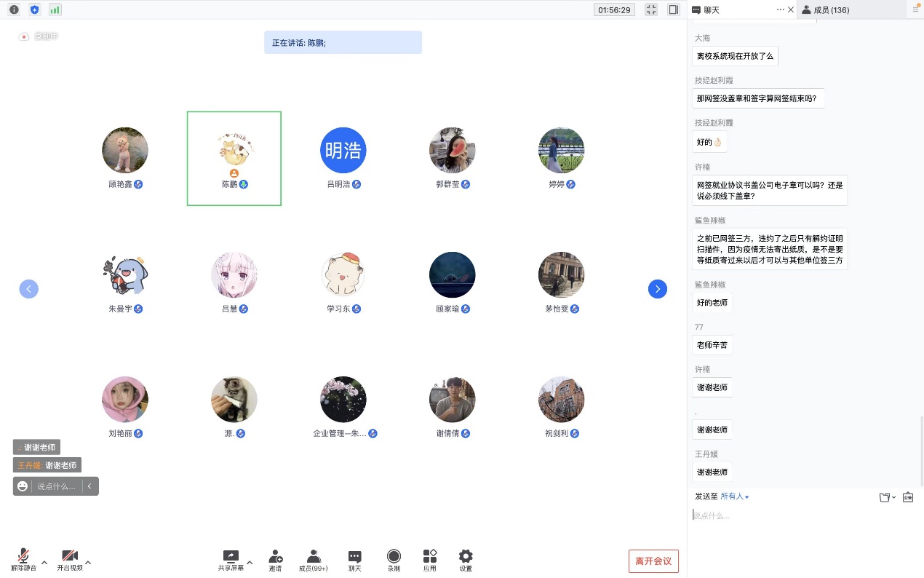Click the network signal status icon

(55, 9)
